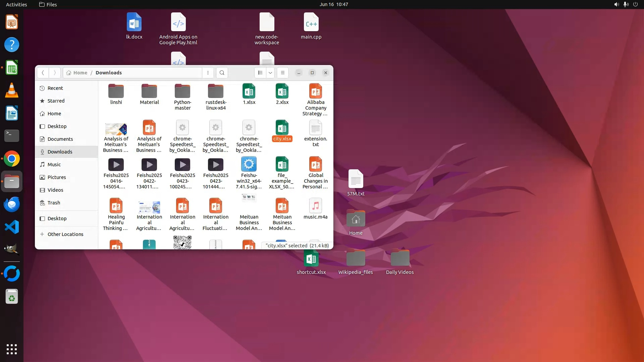Screen dimensions: 644x362
Task: Open Starred in the sidebar
Action: [x=56, y=101]
